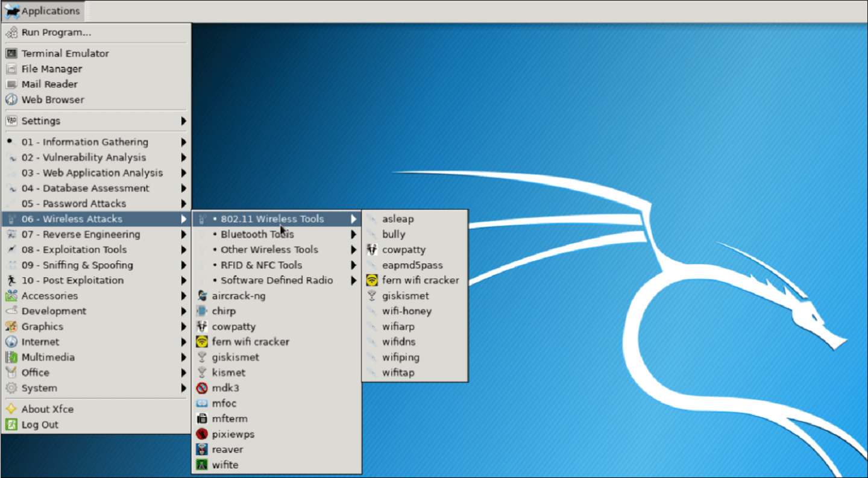
Task: Expand 01 - Information Gathering arrow
Action: (183, 142)
